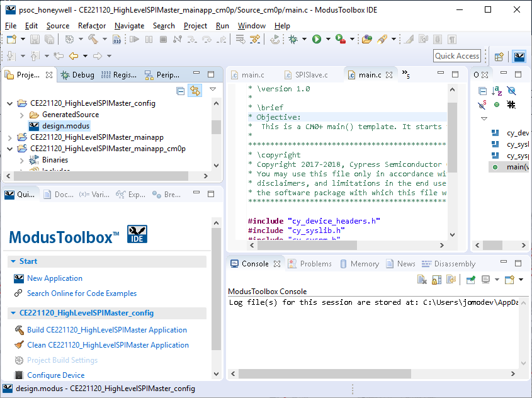Click Build CE221120_HighLevelSPIMaster Application link
Viewport: 532px width, 398px height.
pyautogui.click(x=106, y=330)
